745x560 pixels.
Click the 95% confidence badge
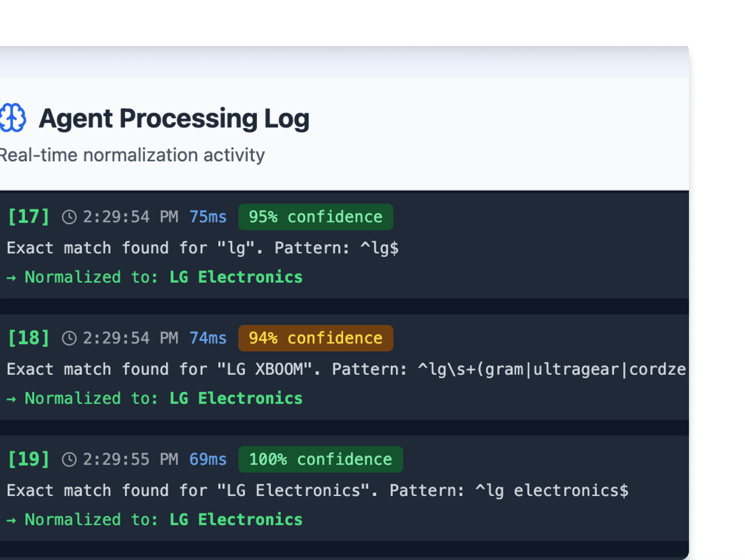pos(316,217)
